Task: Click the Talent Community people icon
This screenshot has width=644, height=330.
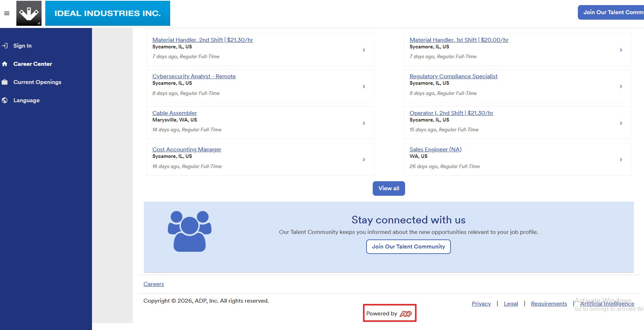Action: [189, 231]
